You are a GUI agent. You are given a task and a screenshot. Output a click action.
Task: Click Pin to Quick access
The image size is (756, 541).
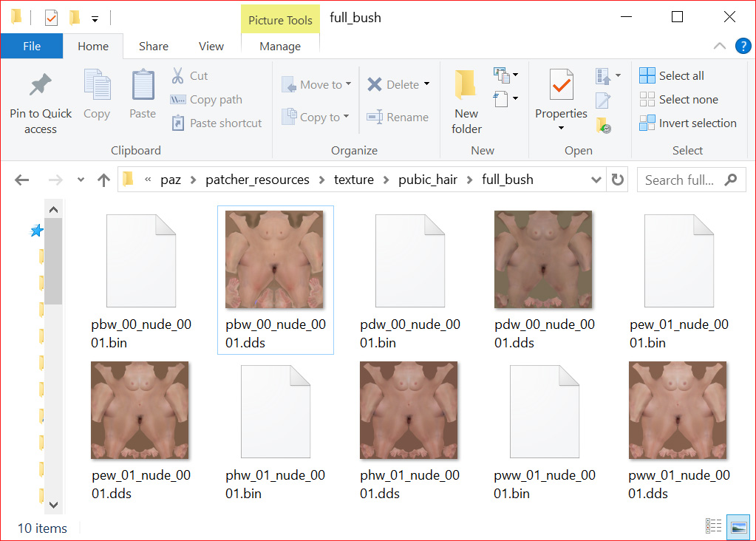(41, 100)
